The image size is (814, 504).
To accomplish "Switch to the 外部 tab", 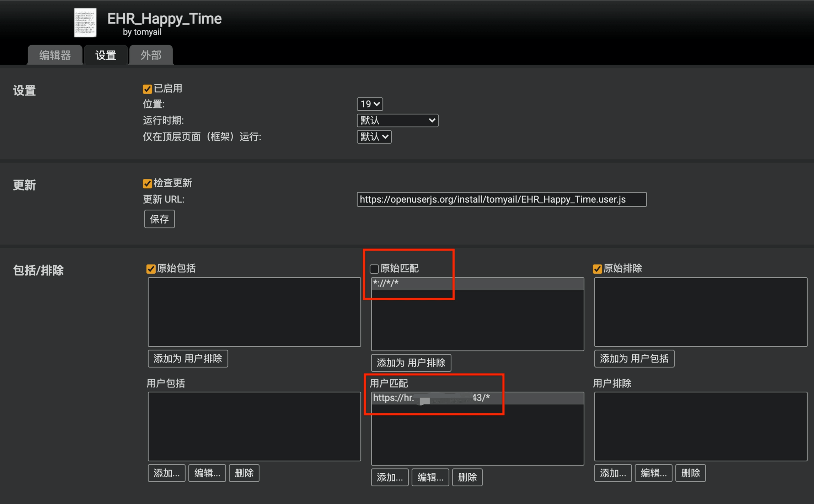I will coord(151,55).
